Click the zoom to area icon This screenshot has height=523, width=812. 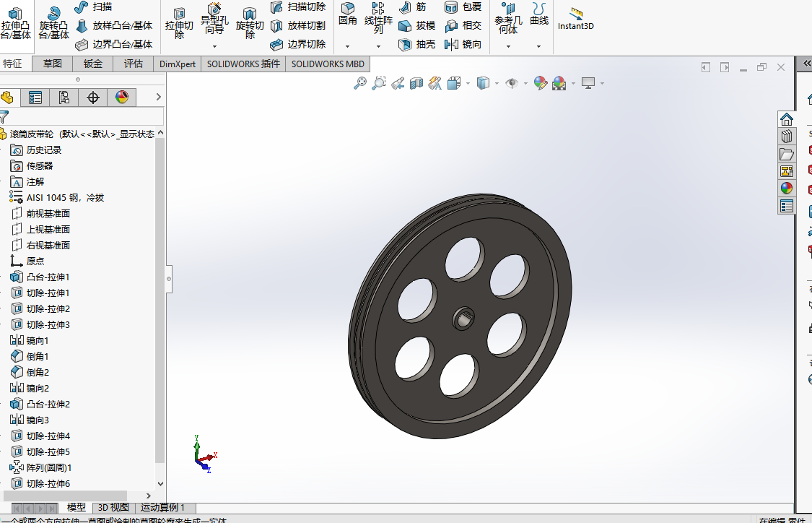coord(379,83)
